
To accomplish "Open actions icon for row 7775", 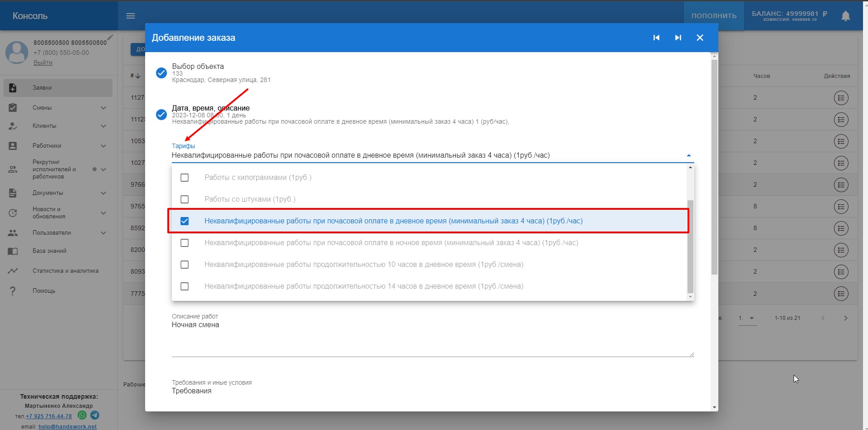I will point(841,294).
